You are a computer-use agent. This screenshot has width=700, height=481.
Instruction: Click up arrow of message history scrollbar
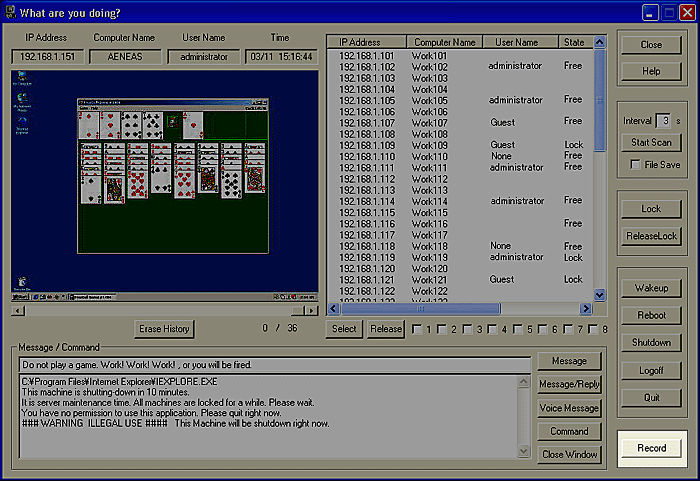pos(524,382)
